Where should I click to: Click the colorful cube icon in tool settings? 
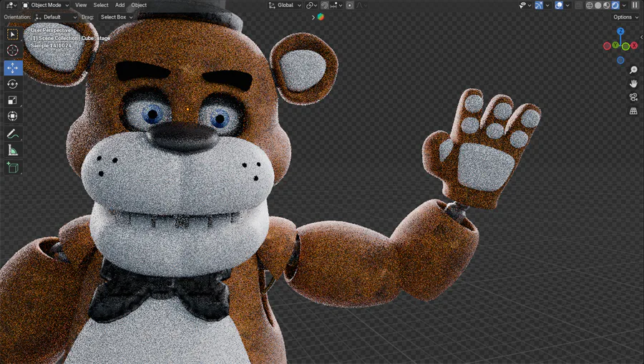click(x=321, y=17)
